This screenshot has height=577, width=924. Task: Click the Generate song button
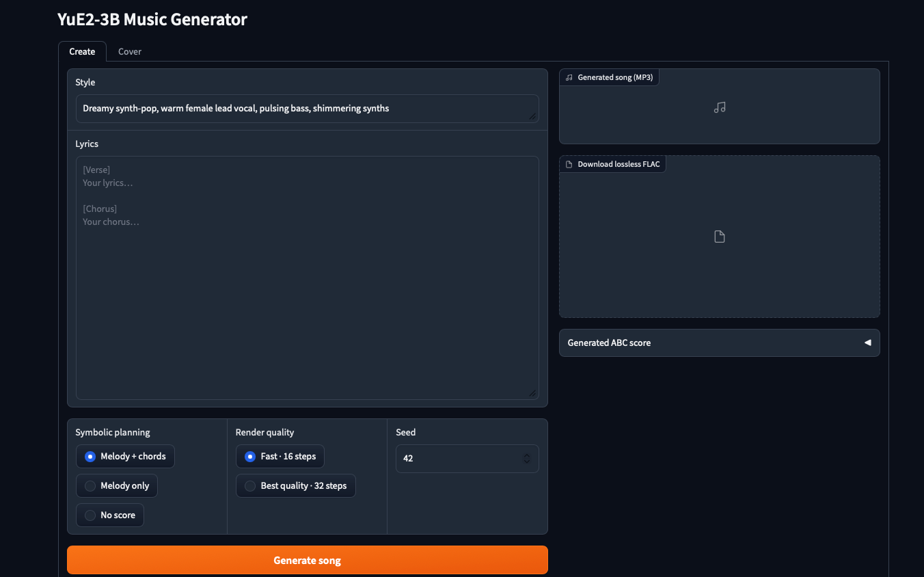tap(307, 560)
